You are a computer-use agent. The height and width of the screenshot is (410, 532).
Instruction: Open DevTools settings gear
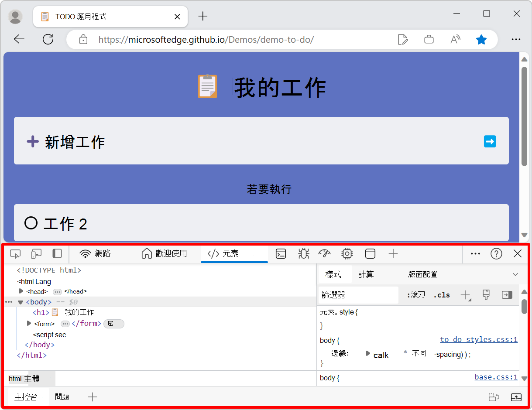click(x=347, y=253)
